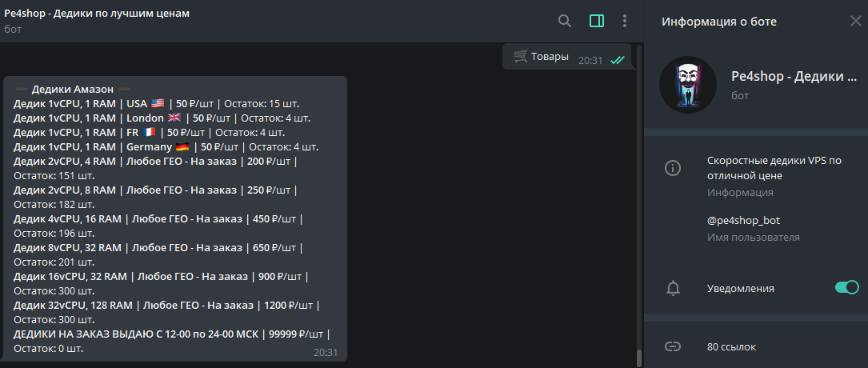Open the three-dot chat menu

point(625,21)
